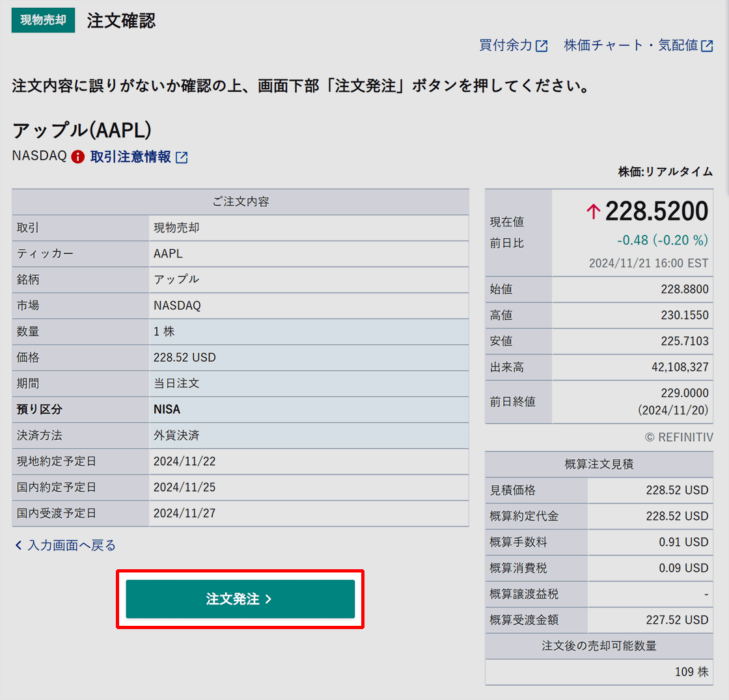Select 228.52 USD in the 価格 row

(x=185, y=357)
